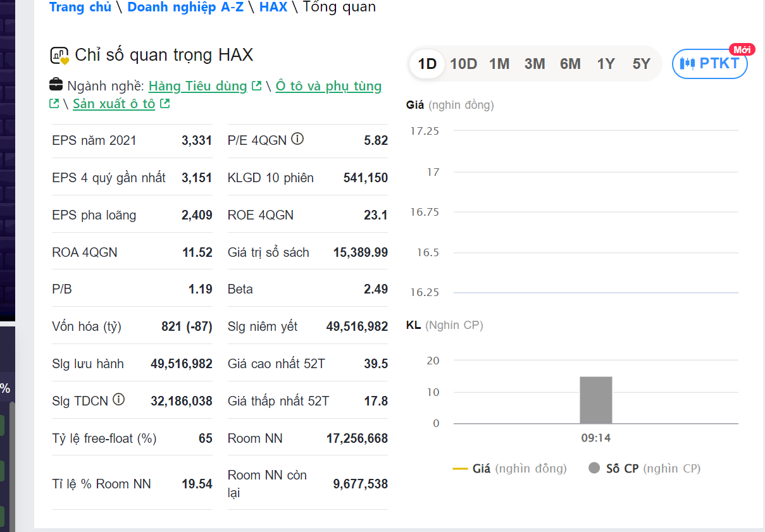Viewport: 765px width, 532px height.
Task: Switch chart to 1Y period
Action: 606,64
